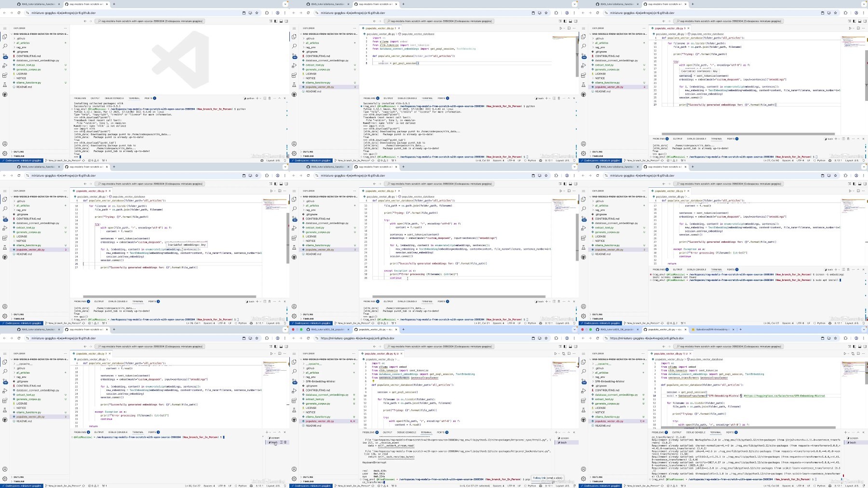Open Source Control view in the VS Code logo window
The width and height of the screenshot is (868, 488).
click(x=5, y=56)
